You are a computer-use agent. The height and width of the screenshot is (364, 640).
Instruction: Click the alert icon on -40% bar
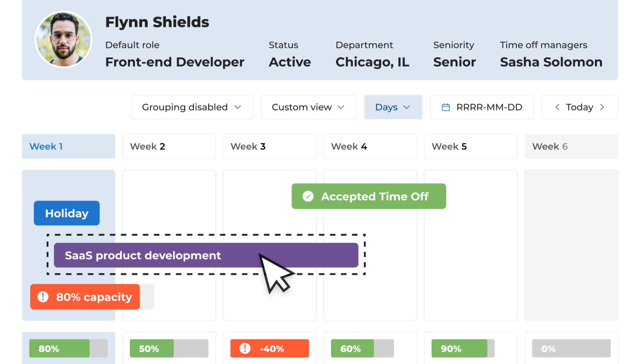click(245, 348)
